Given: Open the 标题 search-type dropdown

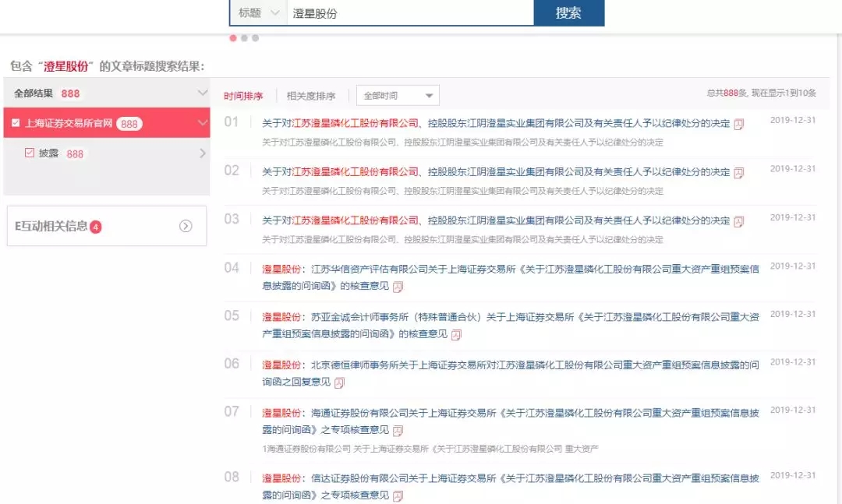Looking at the screenshot, I should 259,12.
